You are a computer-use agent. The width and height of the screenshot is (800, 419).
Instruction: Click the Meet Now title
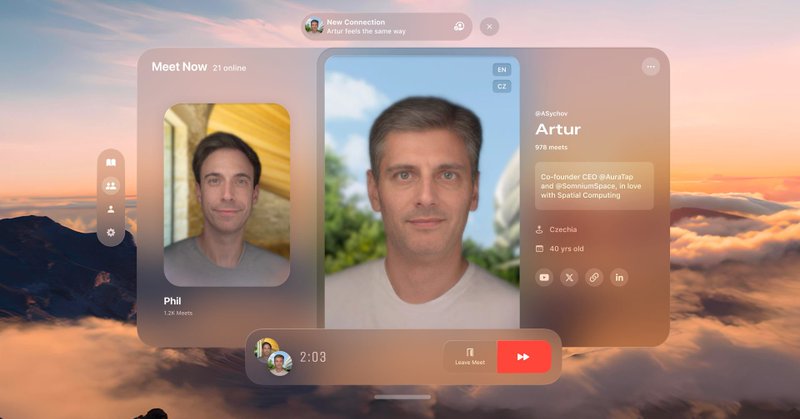click(x=179, y=67)
